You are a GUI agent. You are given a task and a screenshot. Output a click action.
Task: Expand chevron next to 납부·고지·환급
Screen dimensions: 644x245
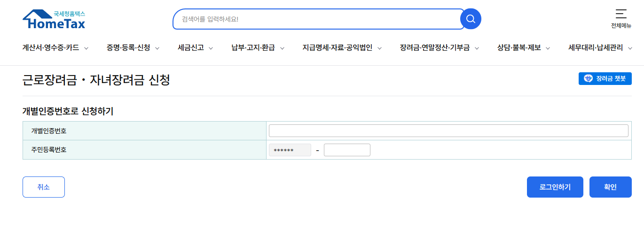[282, 48]
